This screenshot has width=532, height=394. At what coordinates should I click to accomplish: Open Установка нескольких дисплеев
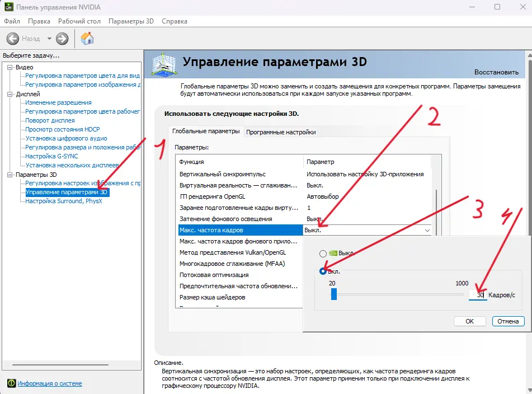(x=72, y=165)
